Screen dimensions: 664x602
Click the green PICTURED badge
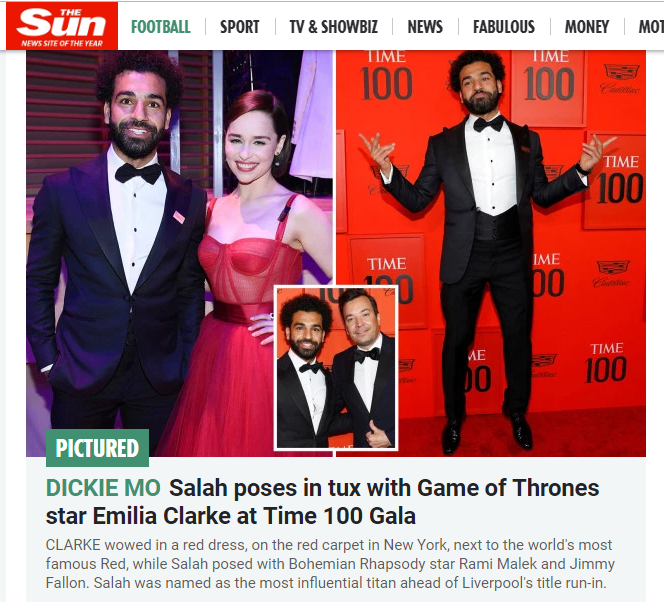97,448
